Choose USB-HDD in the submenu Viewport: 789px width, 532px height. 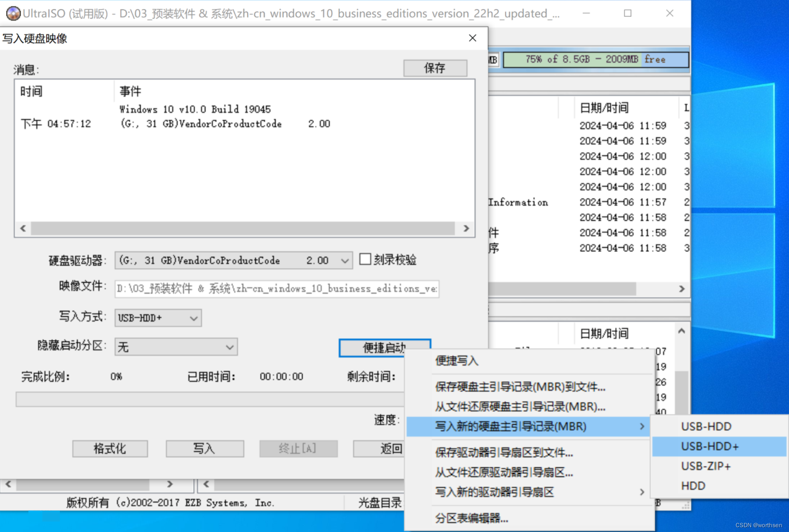coord(719,426)
